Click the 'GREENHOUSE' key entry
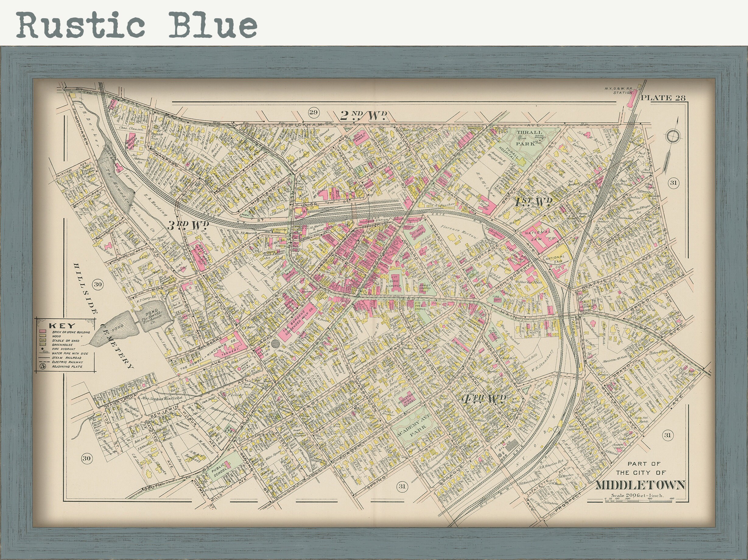The width and height of the screenshot is (748, 560). [x=62, y=345]
